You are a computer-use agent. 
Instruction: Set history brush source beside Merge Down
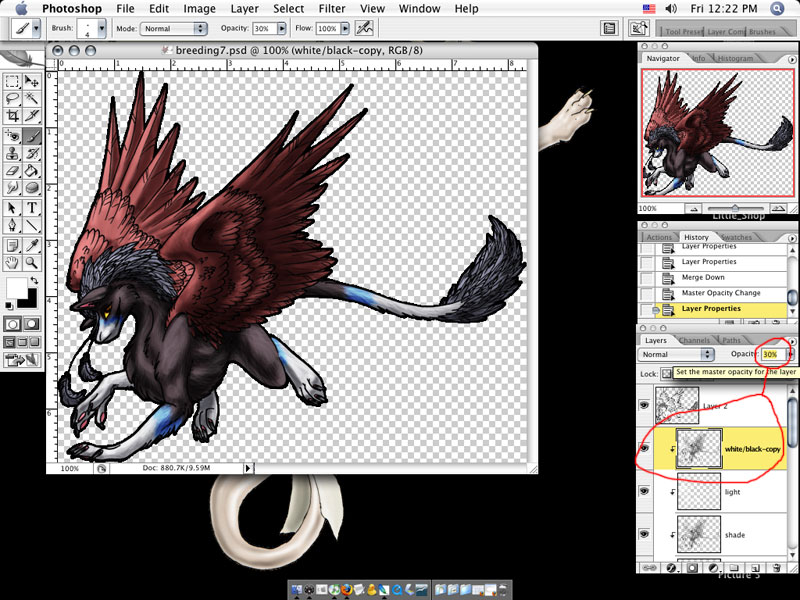click(646, 279)
